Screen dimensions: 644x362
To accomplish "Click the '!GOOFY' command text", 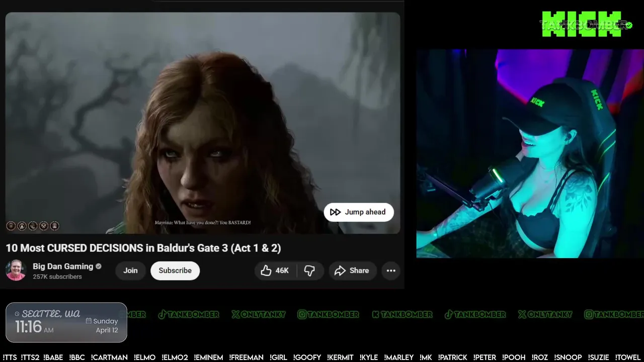I will pos(307,357).
